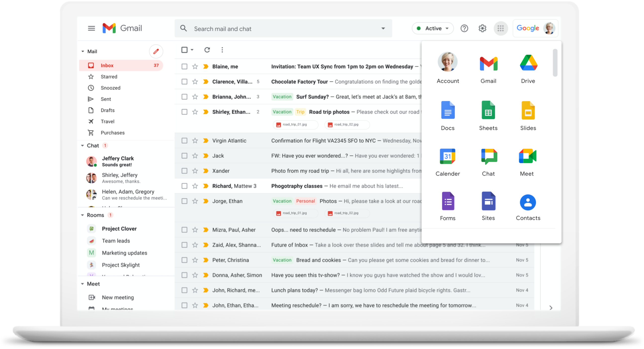The width and height of the screenshot is (644, 349).
Task: Star the Blaine, me email
Action: (195, 66)
